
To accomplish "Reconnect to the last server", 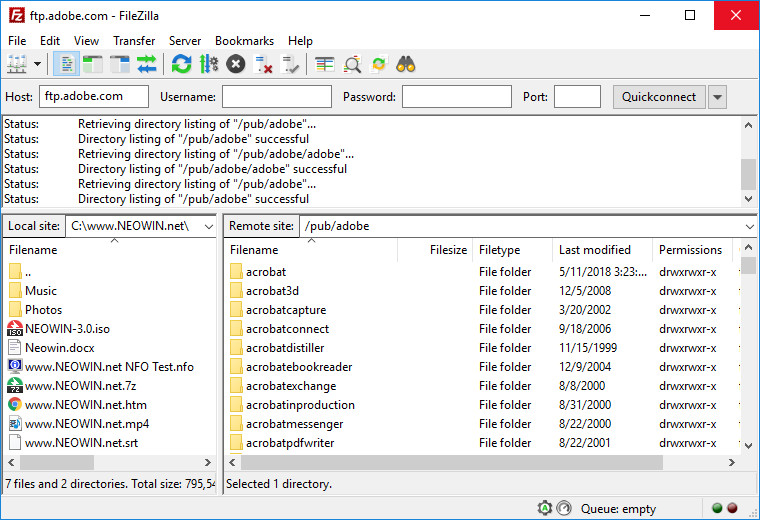I will click(x=291, y=64).
